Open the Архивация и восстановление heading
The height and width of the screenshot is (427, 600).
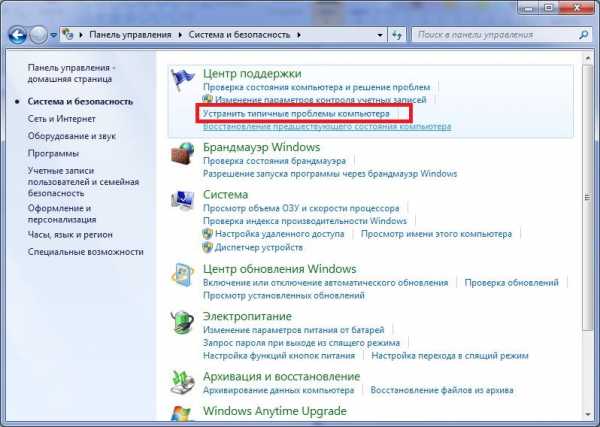tap(282, 376)
